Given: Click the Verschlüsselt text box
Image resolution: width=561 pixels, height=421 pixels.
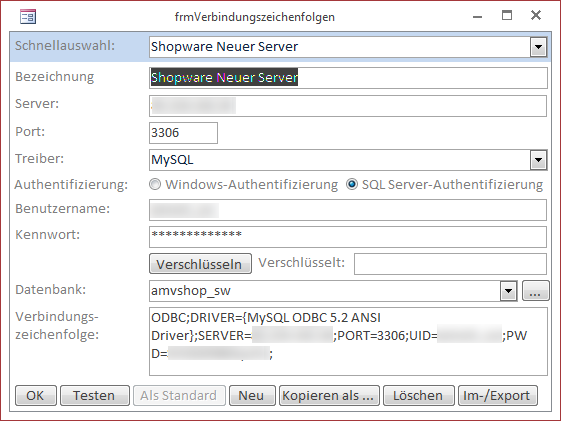Looking at the screenshot, I should coord(450,264).
